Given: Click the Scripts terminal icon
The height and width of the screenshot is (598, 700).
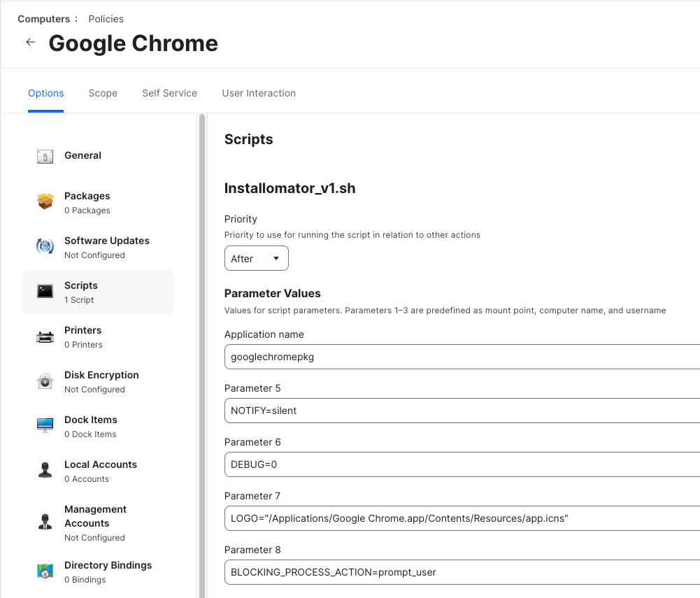Looking at the screenshot, I should [x=45, y=291].
